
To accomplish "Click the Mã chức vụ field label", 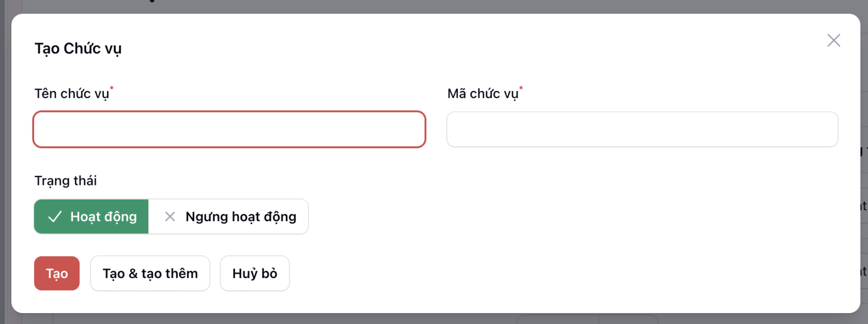I will [483, 94].
